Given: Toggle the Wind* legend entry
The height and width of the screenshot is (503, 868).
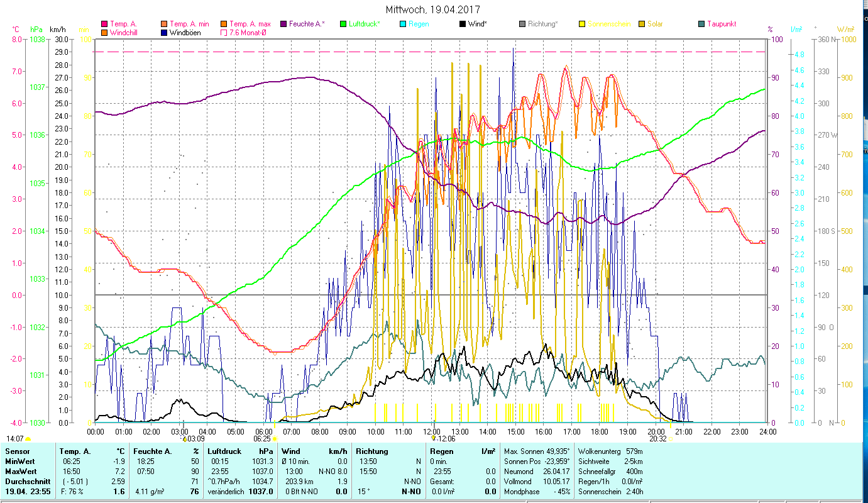Looking at the screenshot, I should click(473, 25).
